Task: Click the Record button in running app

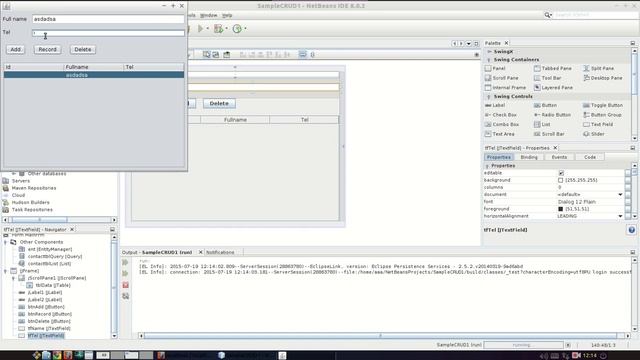Action: [47, 49]
